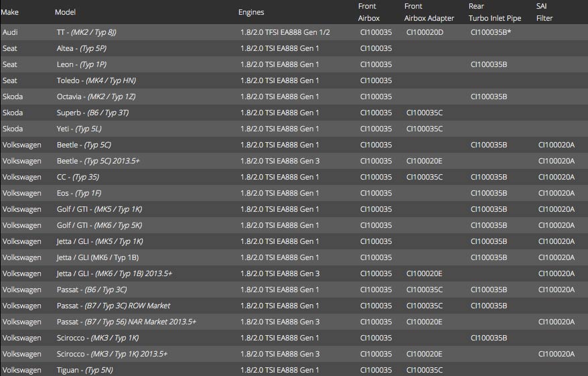Click part number CI100035B* in Audi row
The height and width of the screenshot is (376, 588).
click(491, 32)
